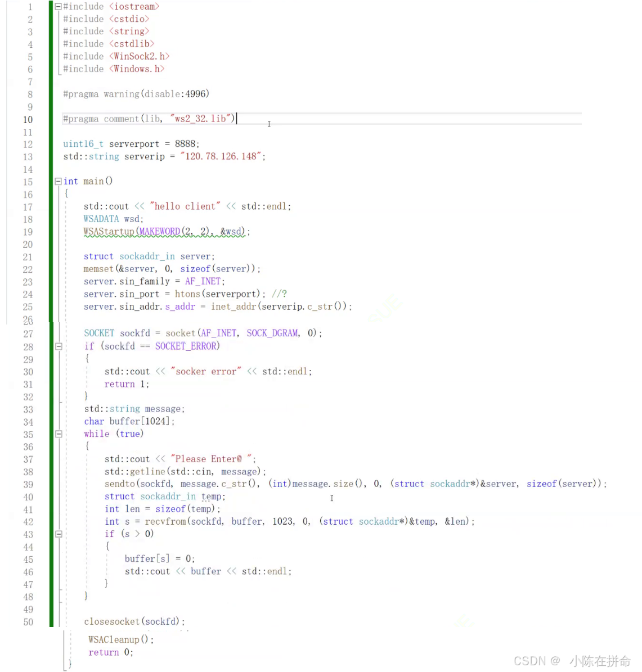Viewport: 642px width, 672px height.
Task: Click the "socker error" string literal
Action: 206,372
